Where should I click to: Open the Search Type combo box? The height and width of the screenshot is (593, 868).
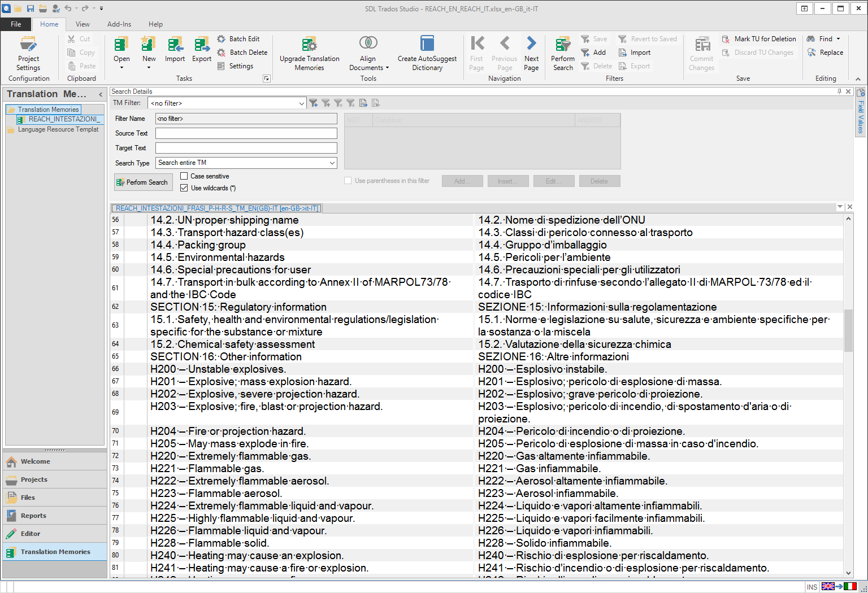(x=246, y=163)
